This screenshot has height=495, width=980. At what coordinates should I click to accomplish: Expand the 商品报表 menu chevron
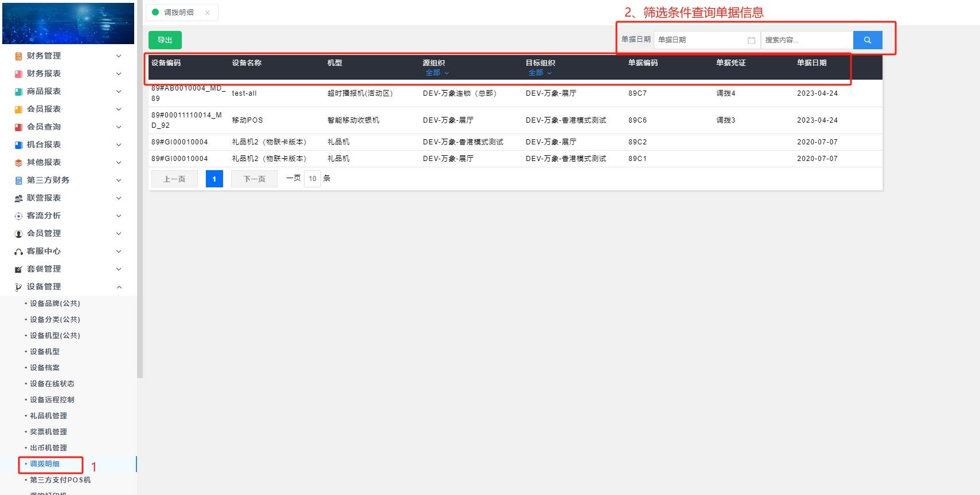pos(119,92)
